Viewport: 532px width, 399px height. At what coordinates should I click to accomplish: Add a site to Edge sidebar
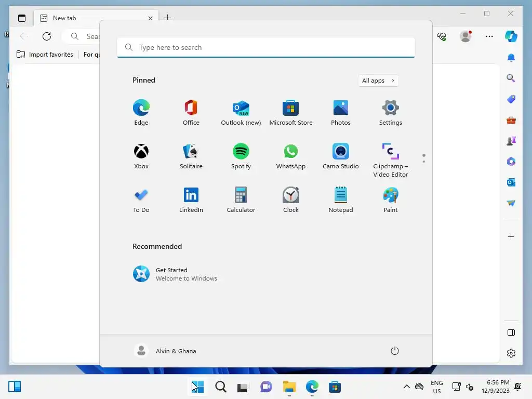[x=511, y=236]
